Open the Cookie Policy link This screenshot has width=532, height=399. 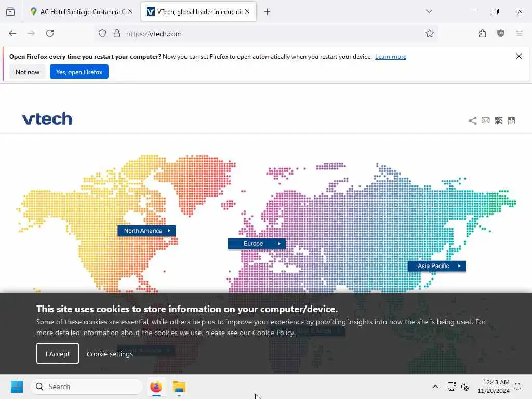274,333
